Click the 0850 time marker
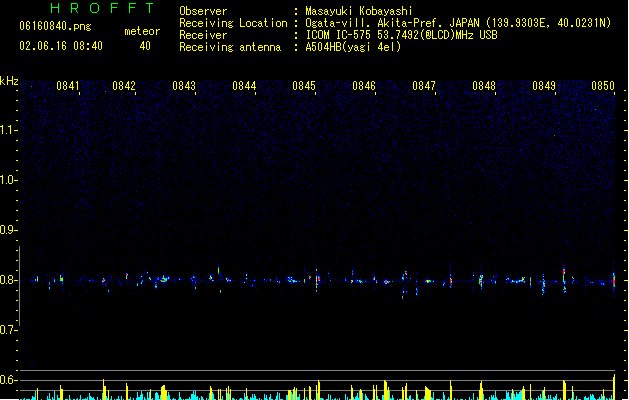This screenshot has height=400, width=629. click(603, 86)
